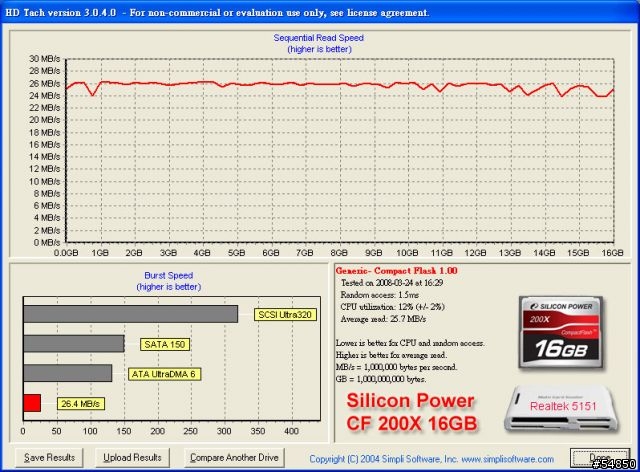Select the SATA 150 label
This screenshot has height=472, width=640.
click(x=164, y=345)
